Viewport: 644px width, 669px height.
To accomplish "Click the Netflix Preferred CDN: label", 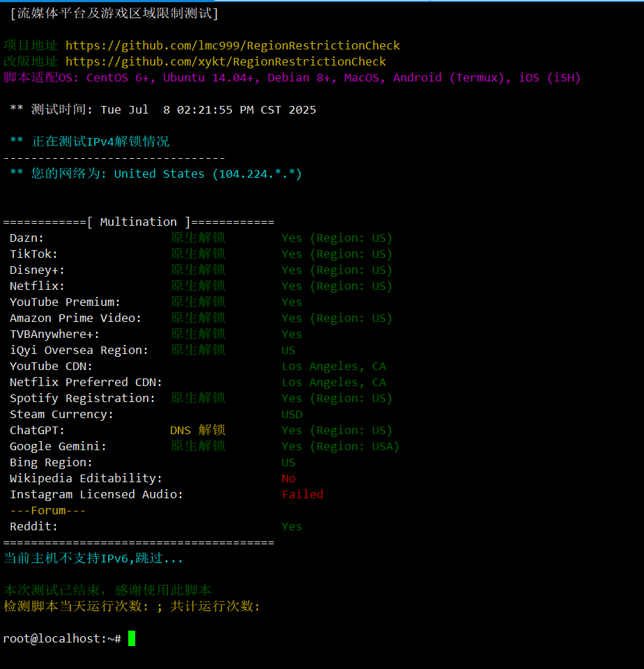I will [x=86, y=383].
